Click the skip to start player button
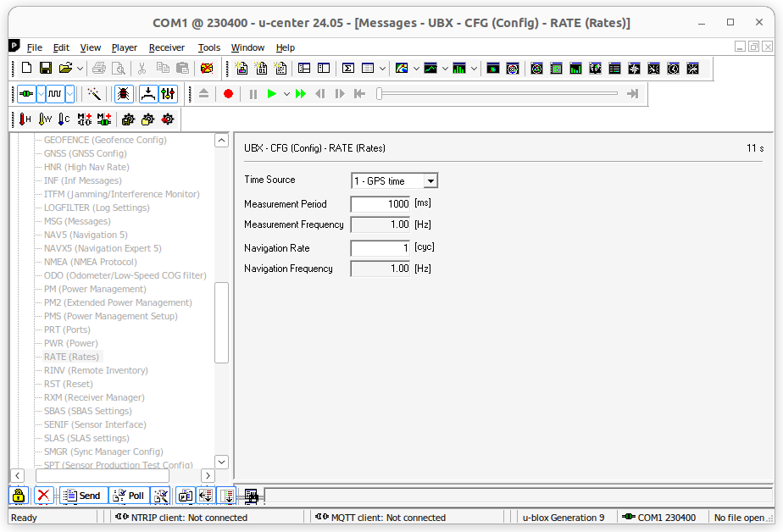783x532 pixels. tap(359, 94)
